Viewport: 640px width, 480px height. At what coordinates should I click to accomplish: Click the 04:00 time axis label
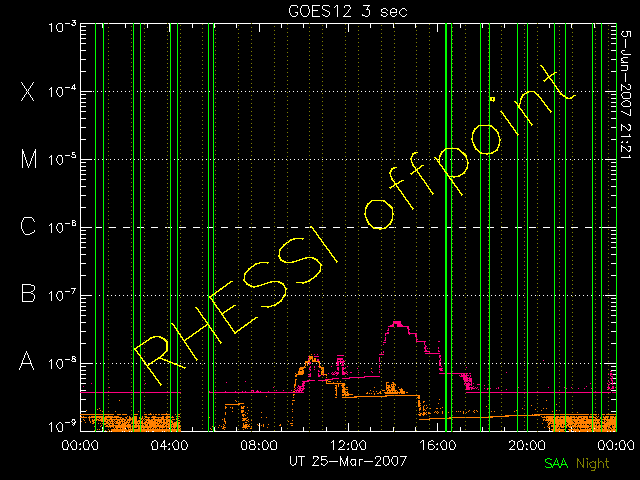point(169,445)
